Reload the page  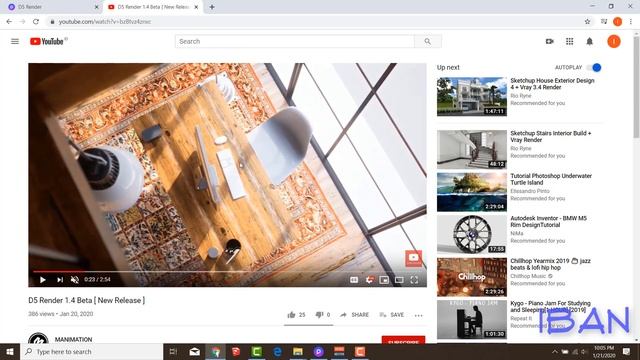click(36, 22)
